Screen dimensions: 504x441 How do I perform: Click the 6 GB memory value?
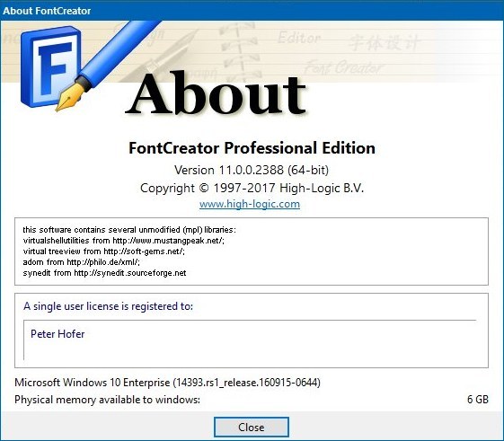pyautogui.click(x=478, y=400)
